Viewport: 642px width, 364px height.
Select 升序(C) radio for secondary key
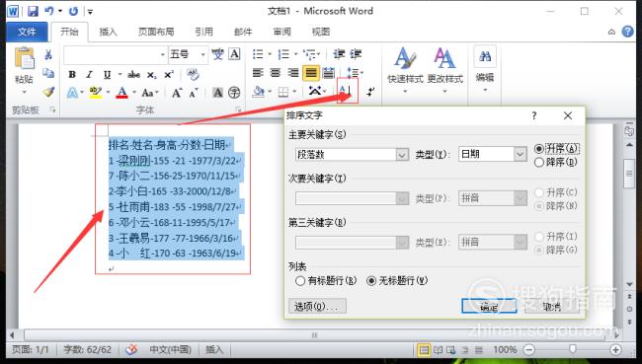click(x=539, y=192)
